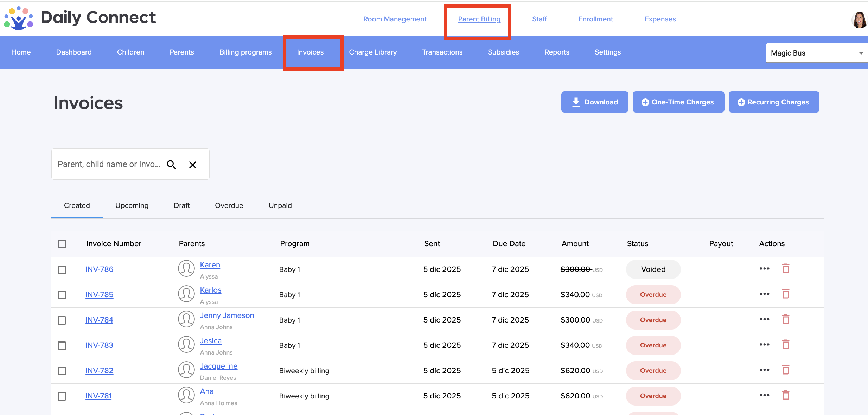
Task: Open the One-Time Charges menu button
Action: coord(678,102)
